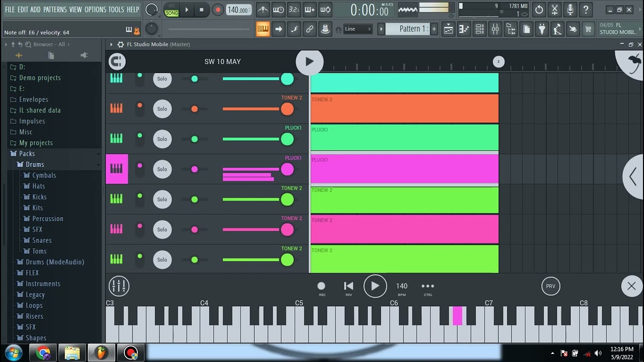The height and width of the screenshot is (362, 644).
Task: Open the FILE menu
Action: (x=10, y=10)
